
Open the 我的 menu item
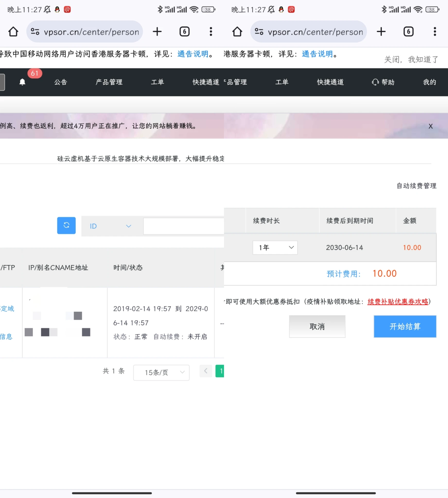click(x=429, y=82)
